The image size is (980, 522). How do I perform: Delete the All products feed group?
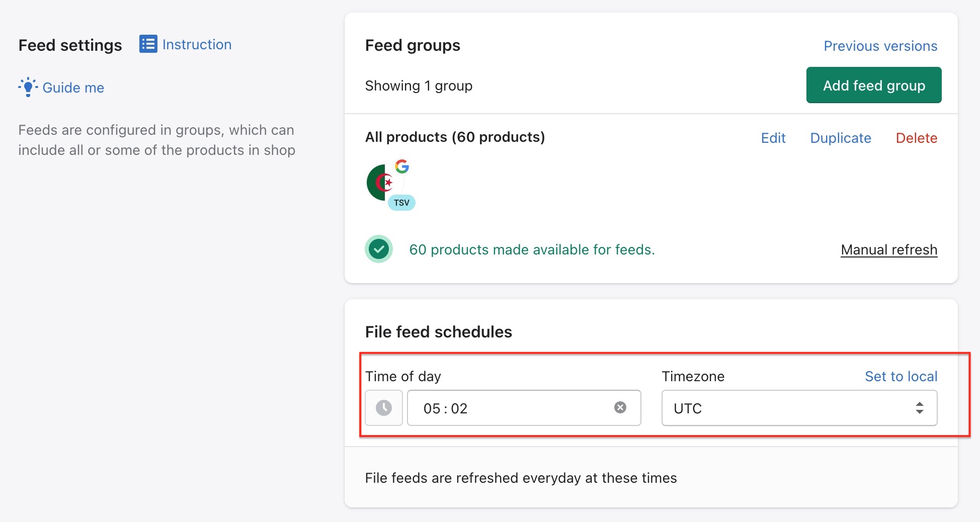(x=917, y=138)
